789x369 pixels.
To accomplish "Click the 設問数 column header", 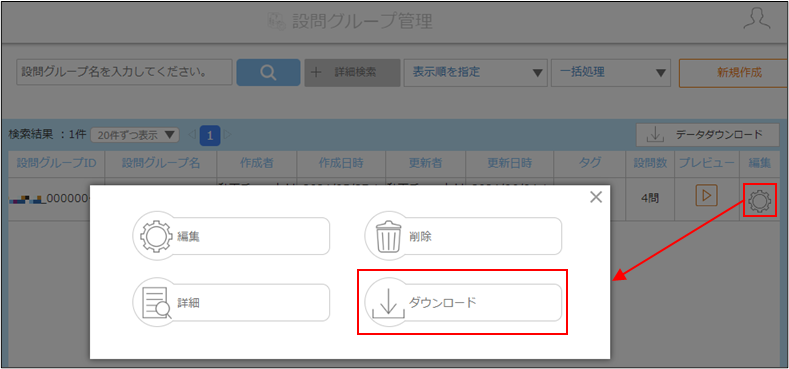I will click(650, 163).
